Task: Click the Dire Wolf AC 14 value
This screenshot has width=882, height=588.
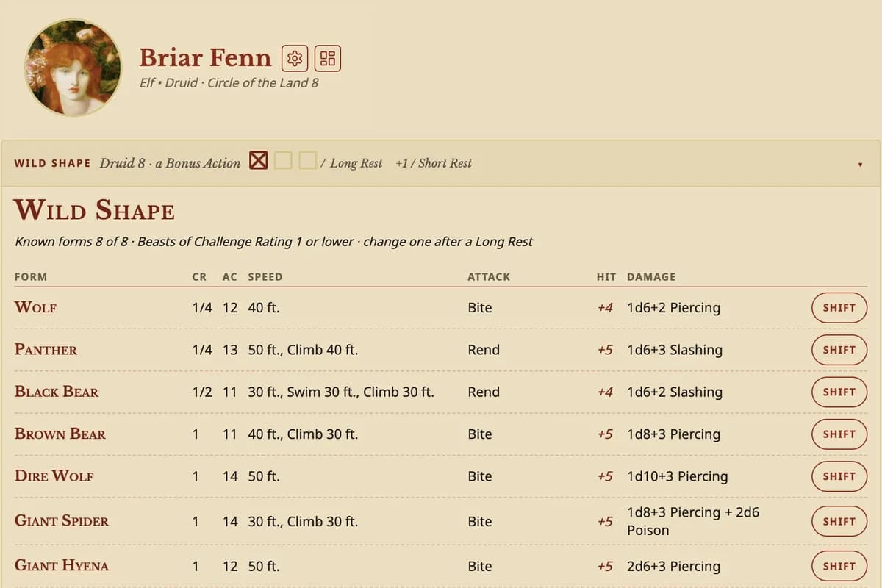Action: (230, 476)
